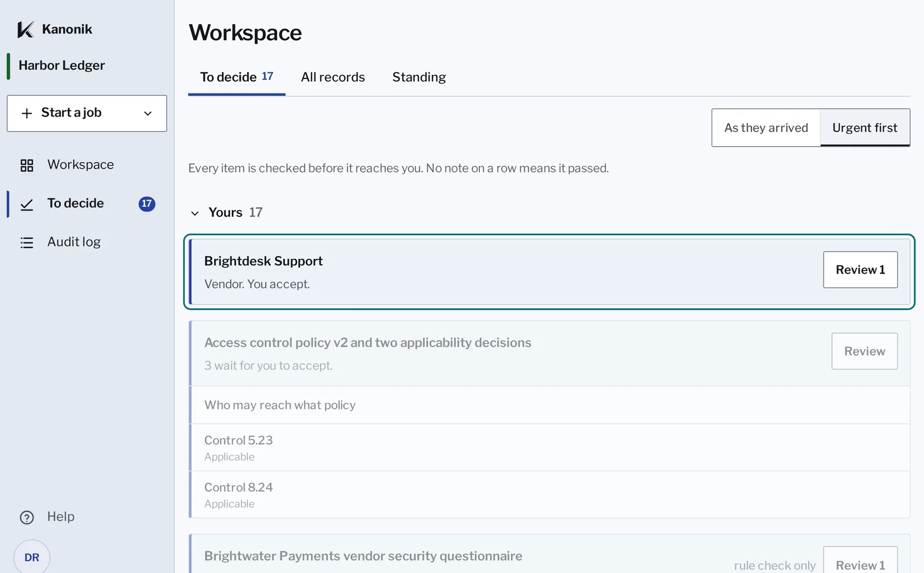This screenshot has height=573, width=924.
Task: Click the Help question mark icon
Action: point(27,517)
